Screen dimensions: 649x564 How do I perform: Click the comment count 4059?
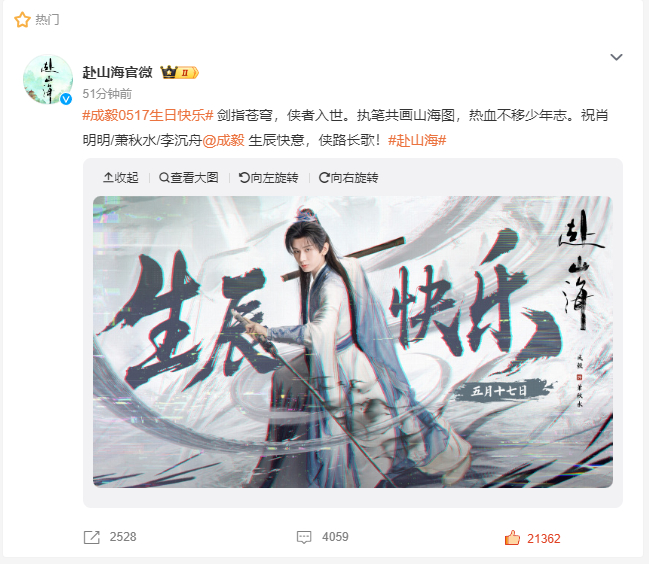tap(335, 537)
